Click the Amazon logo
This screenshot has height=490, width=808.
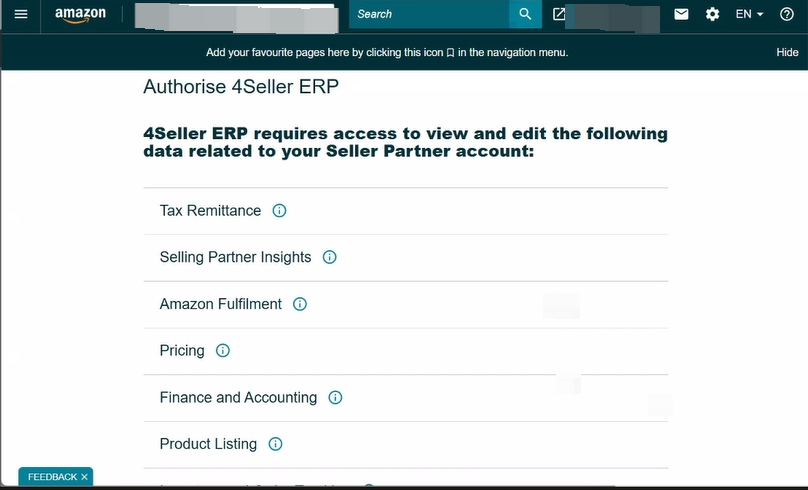tap(80, 15)
